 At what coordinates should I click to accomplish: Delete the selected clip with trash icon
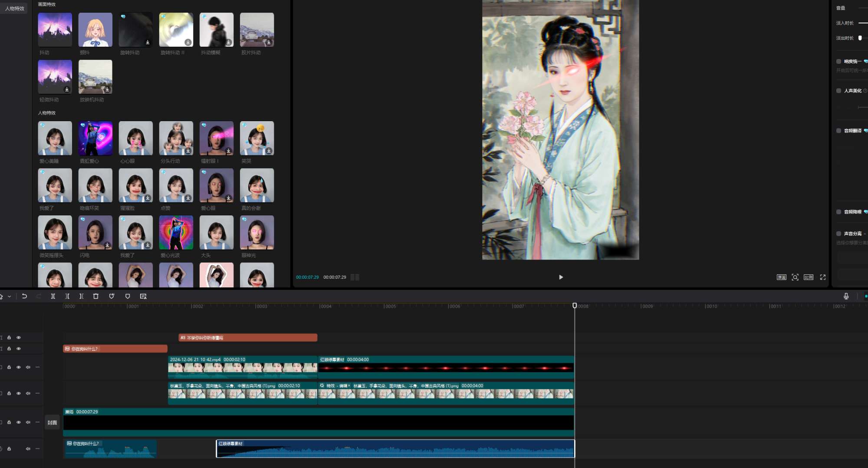pyautogui.click(x=96, y=296)
